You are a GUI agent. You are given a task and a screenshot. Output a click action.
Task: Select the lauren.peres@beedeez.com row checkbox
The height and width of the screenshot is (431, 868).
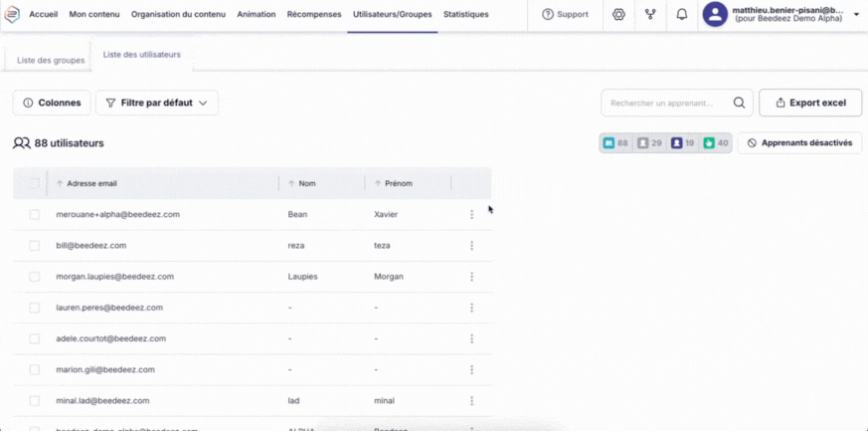35,308
